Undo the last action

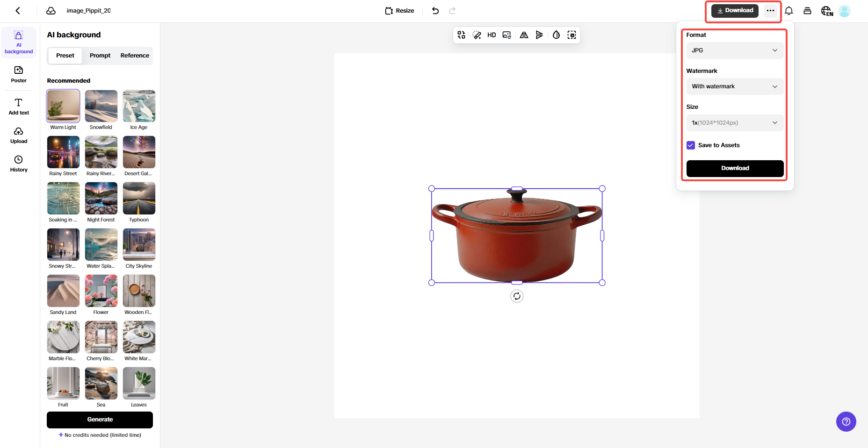[435, 11]
